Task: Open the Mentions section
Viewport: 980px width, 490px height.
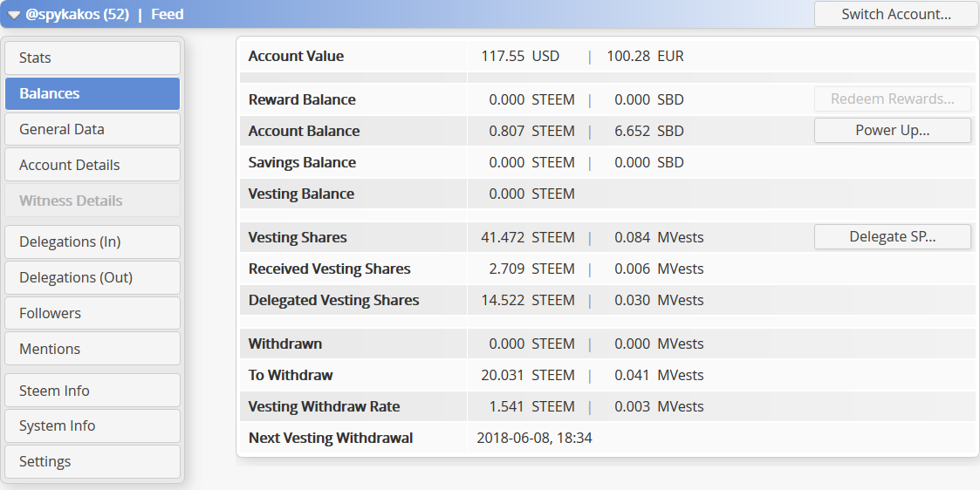Action: tap(93, 348)
